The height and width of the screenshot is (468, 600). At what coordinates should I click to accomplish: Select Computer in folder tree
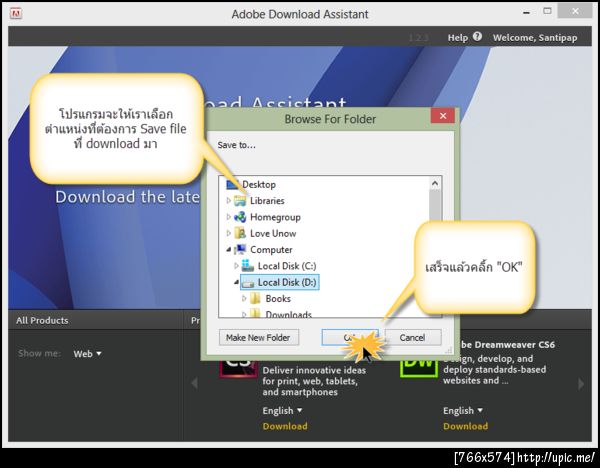[271, 249]
